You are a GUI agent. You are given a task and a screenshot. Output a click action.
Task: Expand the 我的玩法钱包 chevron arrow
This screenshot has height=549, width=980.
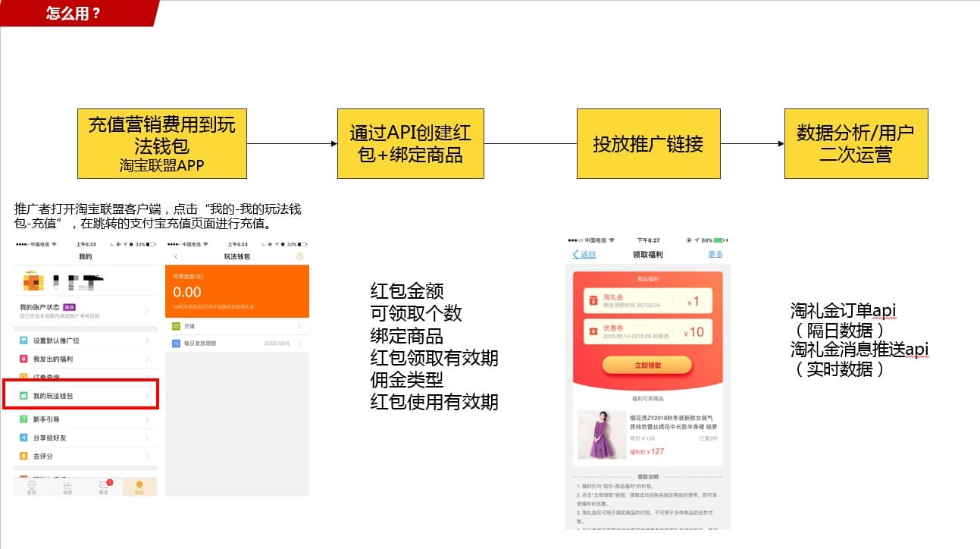pos(146,396)
